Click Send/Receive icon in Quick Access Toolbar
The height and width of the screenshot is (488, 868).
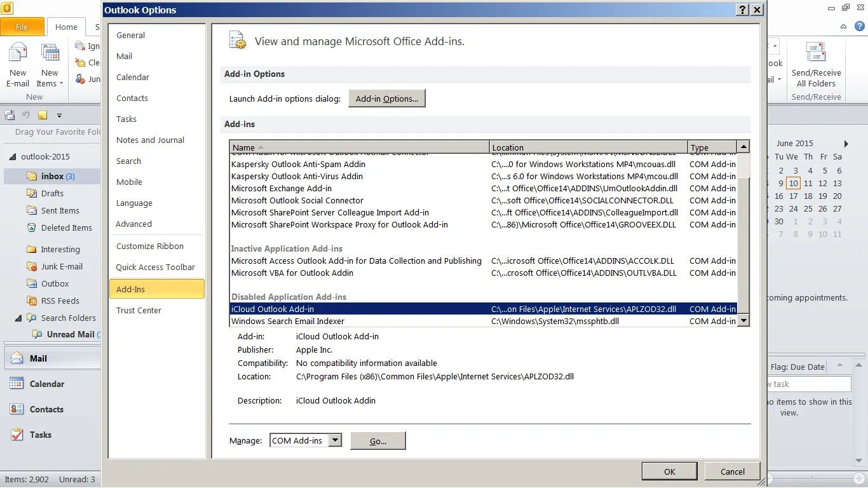click(x=10, y=115)
